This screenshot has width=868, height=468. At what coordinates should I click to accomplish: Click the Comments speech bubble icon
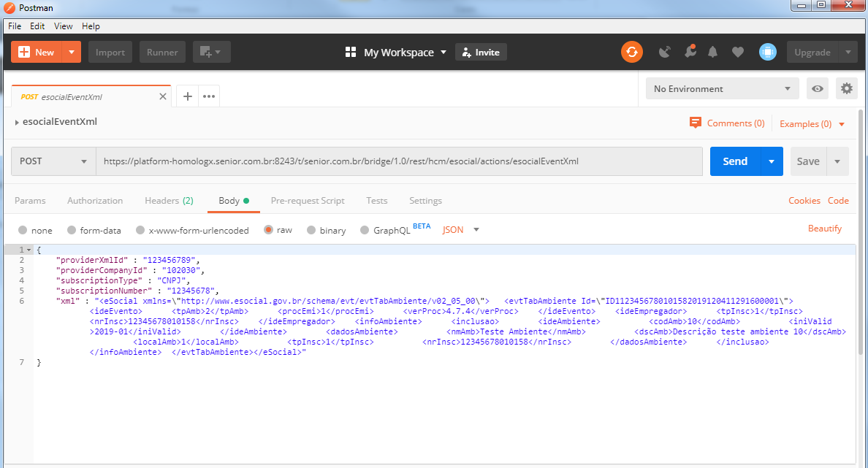[x=696, y=123]
